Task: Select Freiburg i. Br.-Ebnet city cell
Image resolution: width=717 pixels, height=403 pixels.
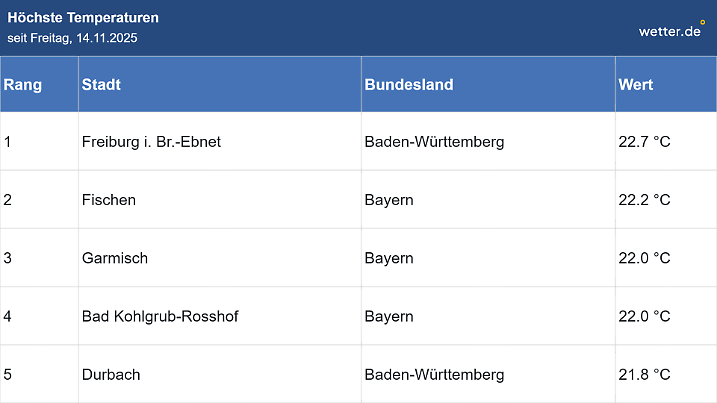Action: [x=151, y=142]
